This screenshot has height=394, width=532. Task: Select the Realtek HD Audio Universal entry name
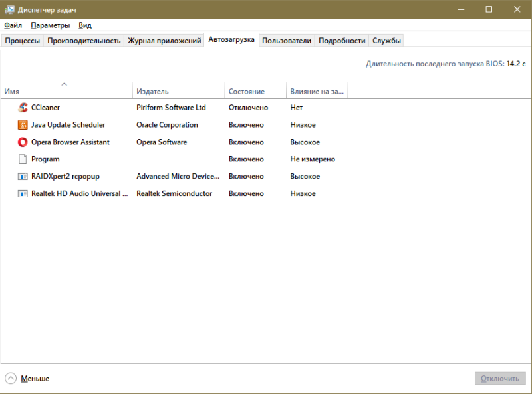pos(80,193)
